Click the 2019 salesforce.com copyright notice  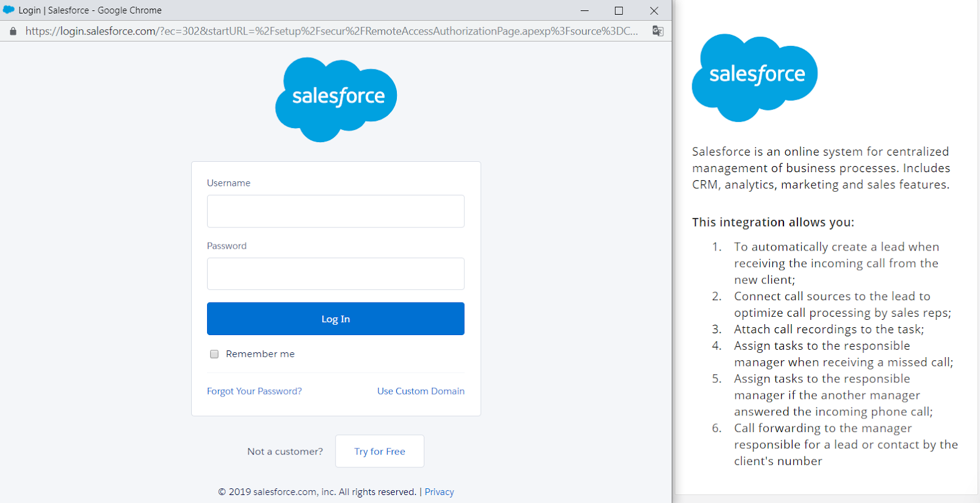click(x=317, y=492)
